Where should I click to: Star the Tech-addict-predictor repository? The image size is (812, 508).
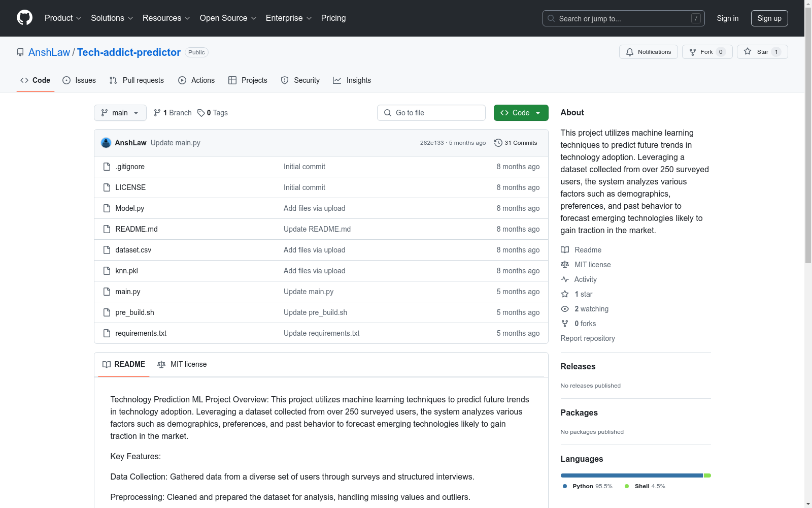762,52
